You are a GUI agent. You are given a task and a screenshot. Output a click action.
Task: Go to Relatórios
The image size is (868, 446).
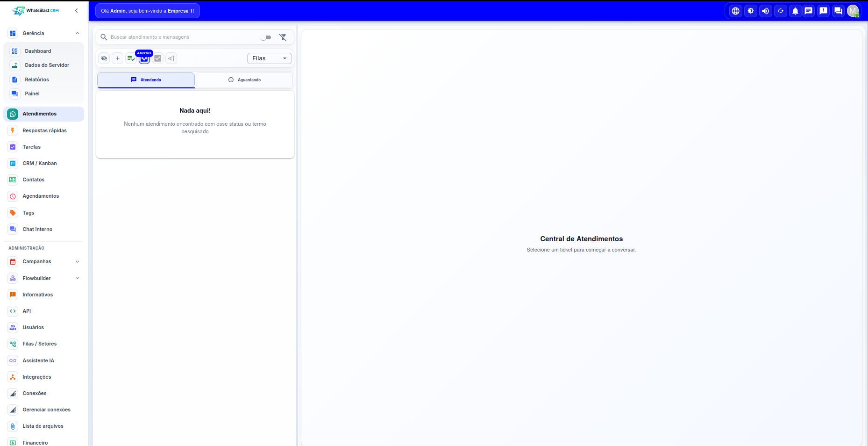pyautogui.click(x=44, y=79)
